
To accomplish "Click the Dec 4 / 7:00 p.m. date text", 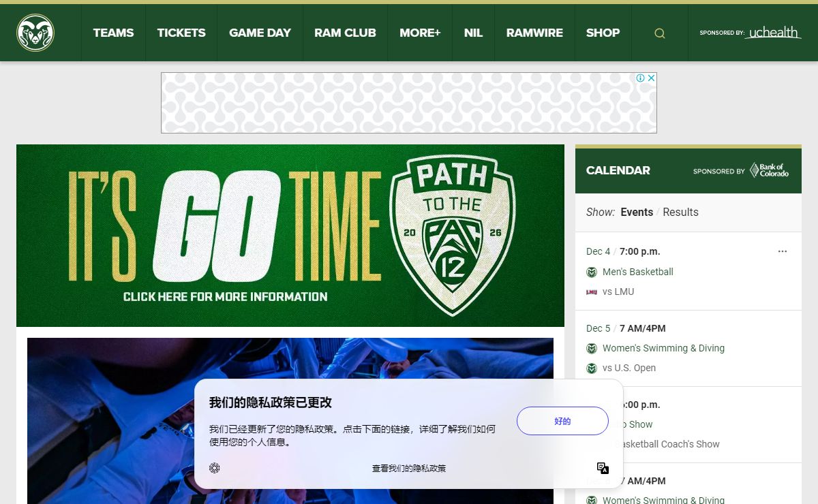I will pyautogui.click(x=623, y=251).
